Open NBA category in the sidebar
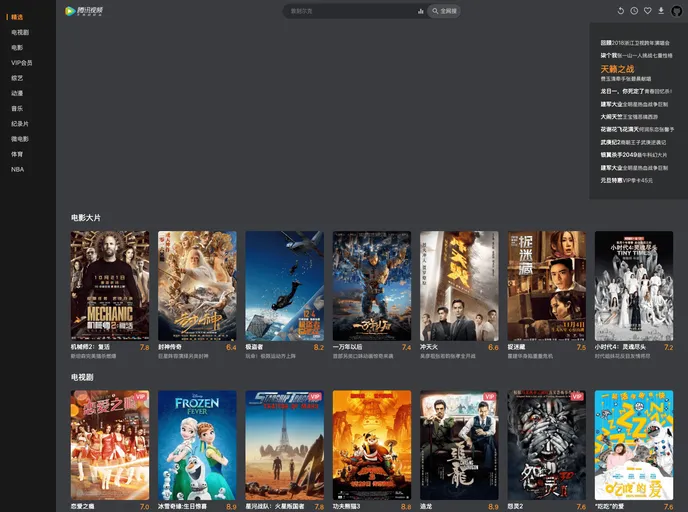Screen dimensions: 688x512 click(18, 169)
